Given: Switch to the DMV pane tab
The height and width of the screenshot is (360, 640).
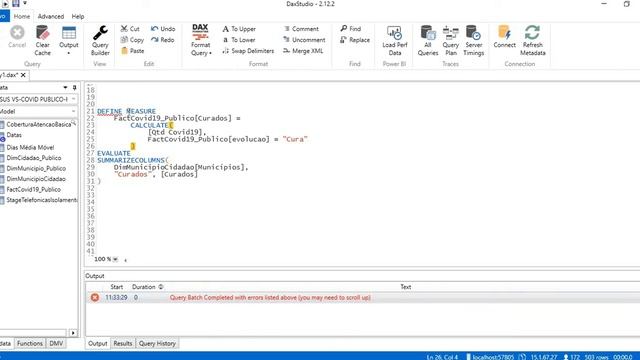Looking at the screenshot, I should pyautogui.click(x=56, y=343).
